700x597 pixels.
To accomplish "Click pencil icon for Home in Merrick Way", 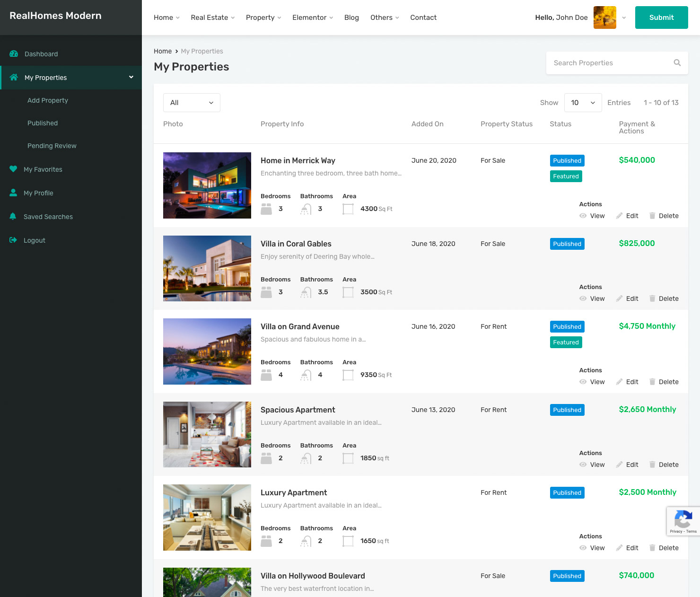I will (620, 216).
